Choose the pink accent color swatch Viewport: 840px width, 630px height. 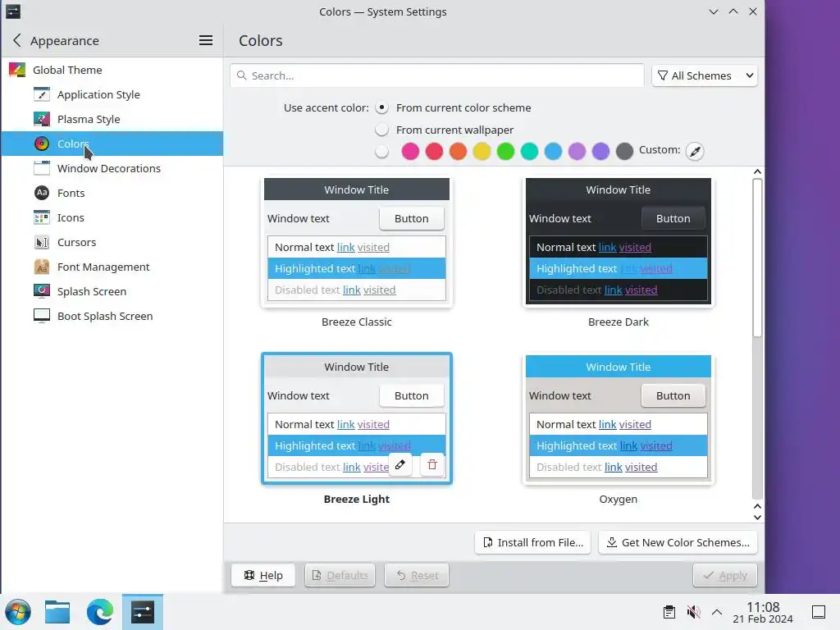[410, 151]
